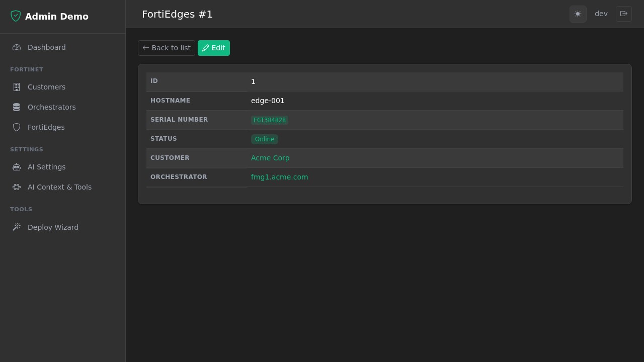Click the Admin Demo shield logo icon
The width and height of the screenshot is (644, 362).
[x=16, y=16]
